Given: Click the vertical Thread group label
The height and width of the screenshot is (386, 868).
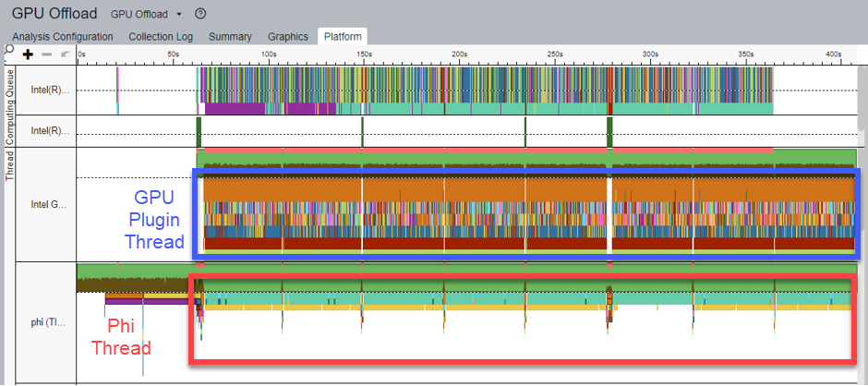Looking at the screenshot, I should point(10,165).
